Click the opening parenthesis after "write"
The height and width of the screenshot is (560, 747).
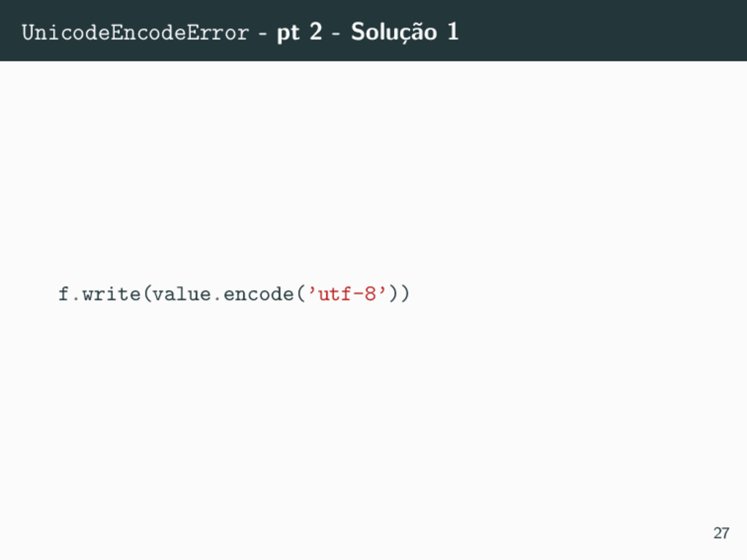click(x=147, y=294)
